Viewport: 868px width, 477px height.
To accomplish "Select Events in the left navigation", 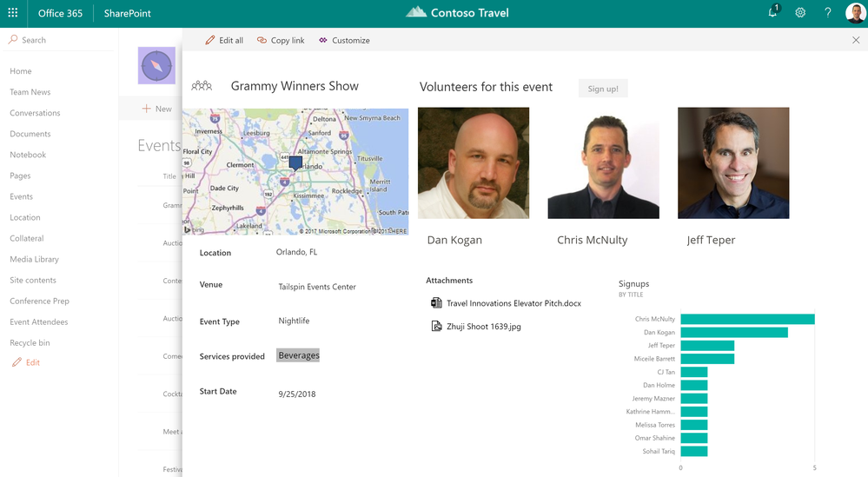I will pyautogui.click(x=21, y=196).
